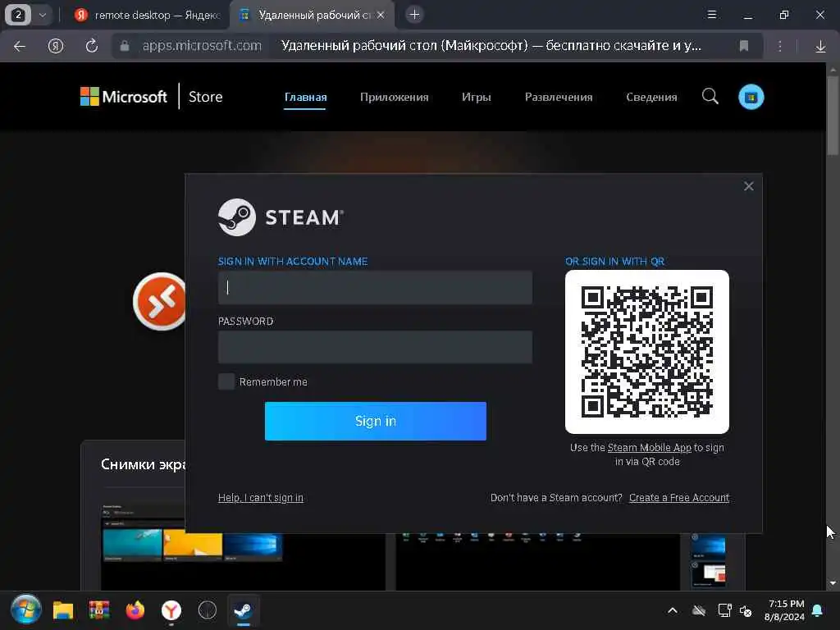Click the round circle taskbar icon
840x630 pixels.
pyautogui.click(x=208, y=610)
